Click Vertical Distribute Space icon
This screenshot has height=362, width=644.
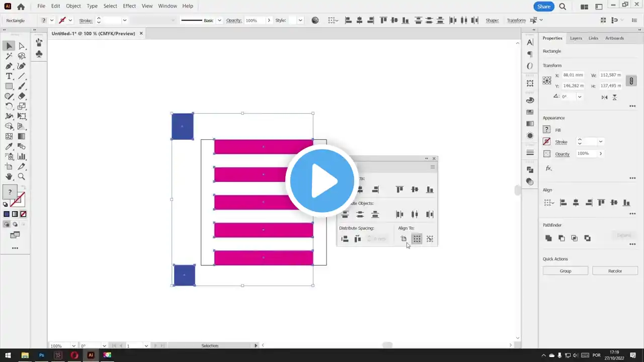(x=345, y=239)
